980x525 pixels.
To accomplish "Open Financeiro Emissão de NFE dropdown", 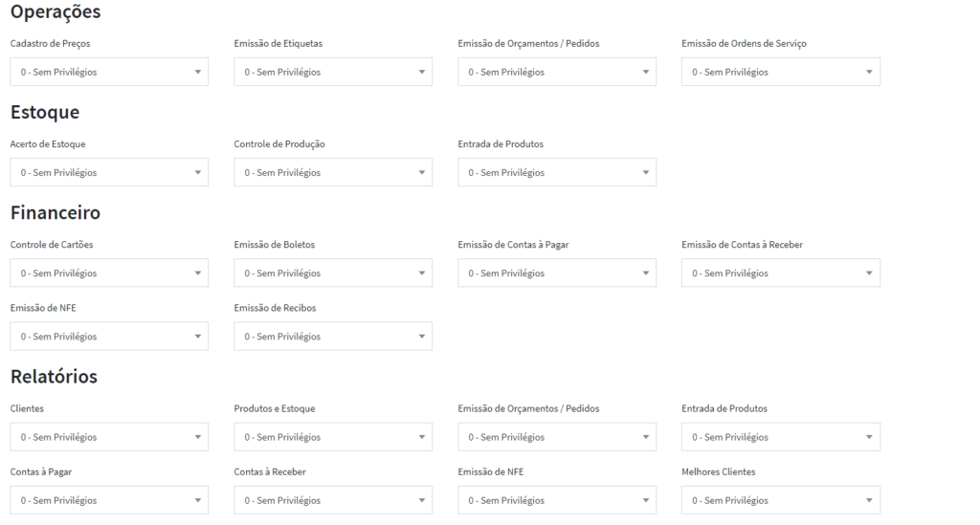I will pyautogui.click(x=109, y=337).
